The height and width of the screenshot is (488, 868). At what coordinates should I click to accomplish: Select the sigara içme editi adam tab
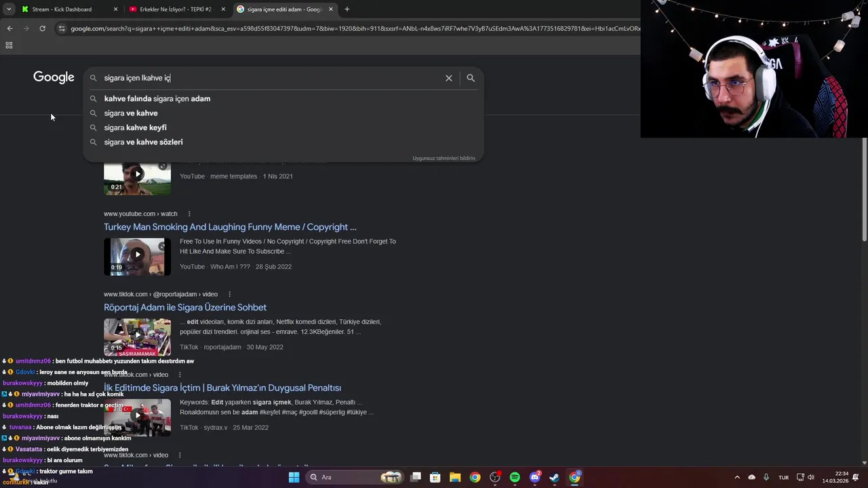(x=284, y=9)
